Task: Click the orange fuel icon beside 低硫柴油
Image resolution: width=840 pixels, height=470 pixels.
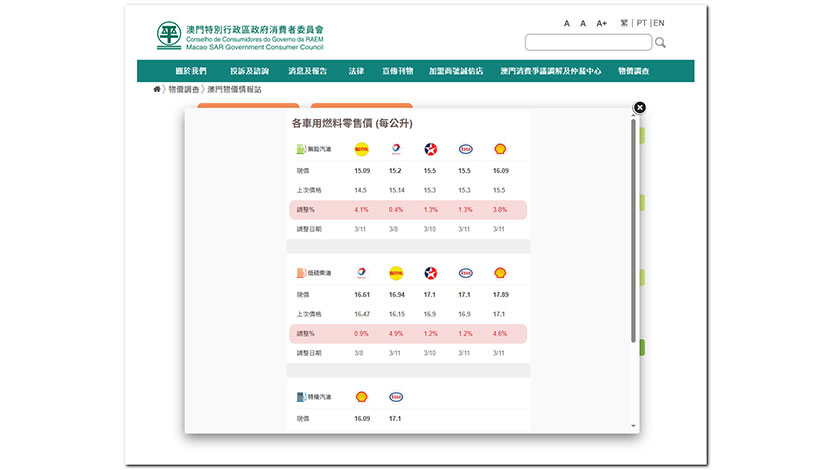Action: [301, 273]
